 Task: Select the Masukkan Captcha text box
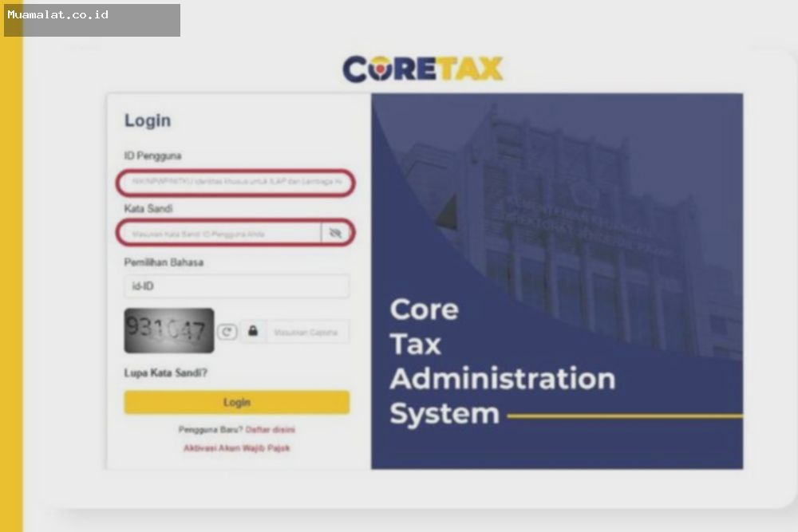click(306, 332)
